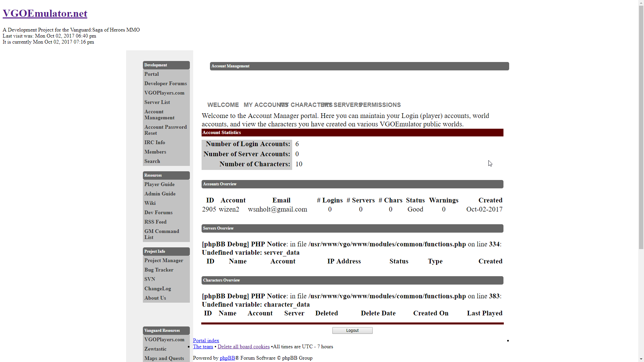Open the VGOEmulator.net site title link
The width and height of the screenshot is (644, 362).
pyautogui.click(x=45, y=13)
